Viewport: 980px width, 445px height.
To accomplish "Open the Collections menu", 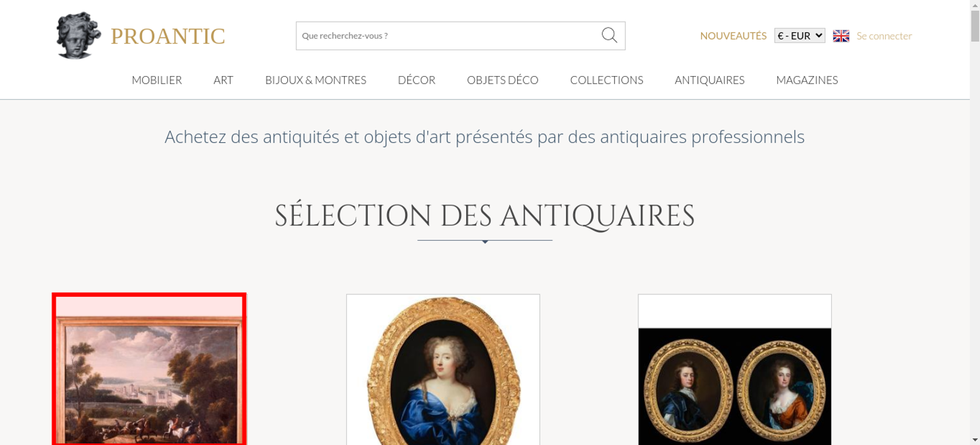I will click(x=607, y=80).
